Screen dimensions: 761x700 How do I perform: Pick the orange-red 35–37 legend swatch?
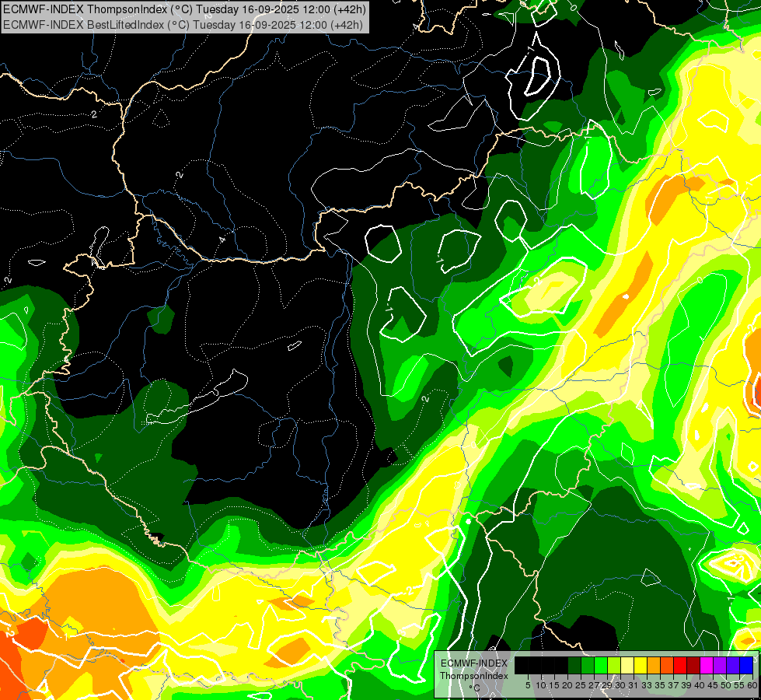click(x=667, y=666)
